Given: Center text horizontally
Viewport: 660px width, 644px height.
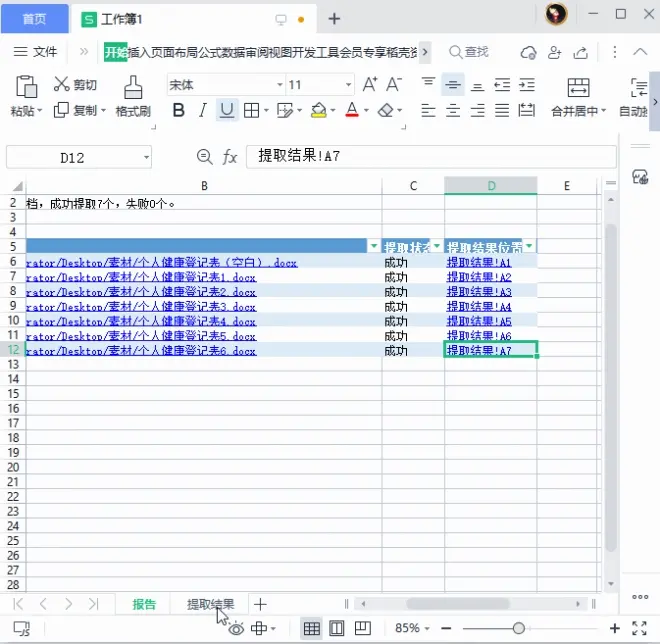Looking at the screenshot, I should (453, 111).
